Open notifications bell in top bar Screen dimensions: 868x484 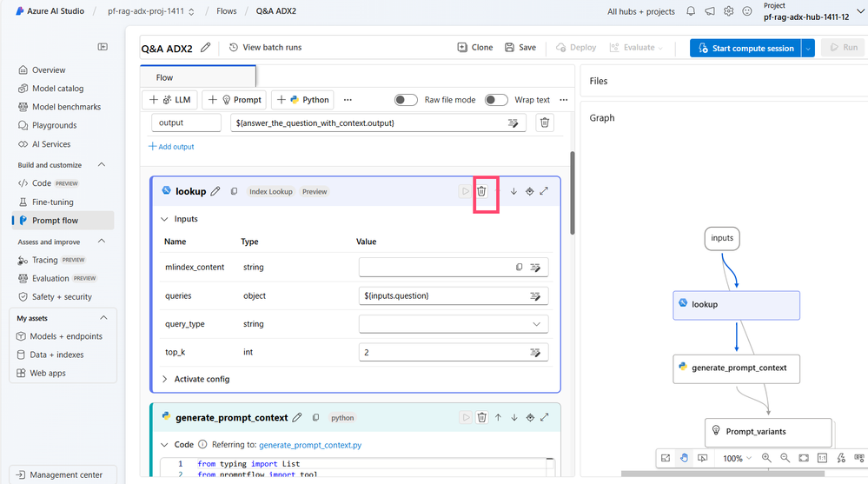pos(690,11)
